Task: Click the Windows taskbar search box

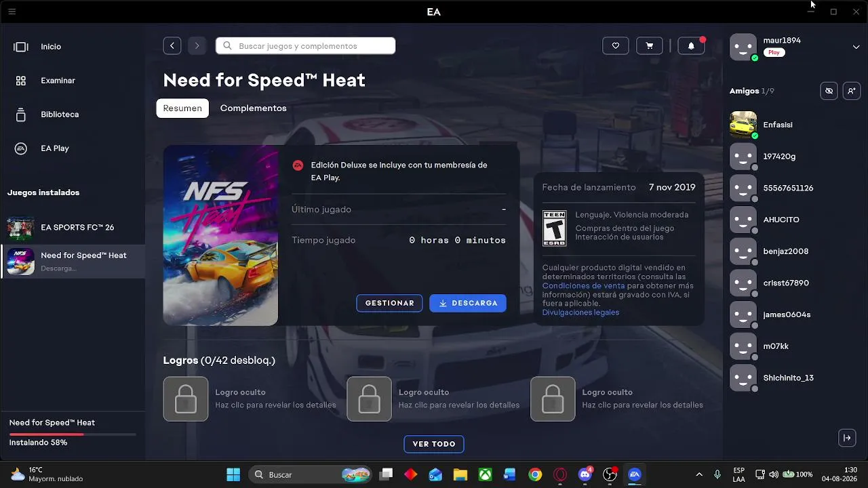Action: point(311,474)
